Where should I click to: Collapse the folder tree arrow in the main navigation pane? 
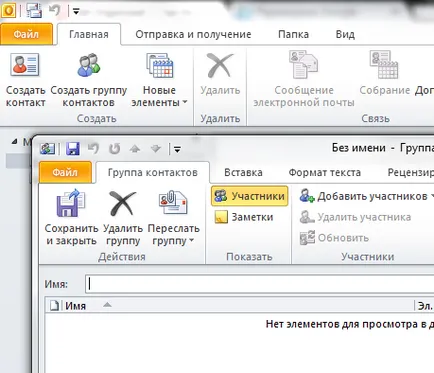point(14,142)
